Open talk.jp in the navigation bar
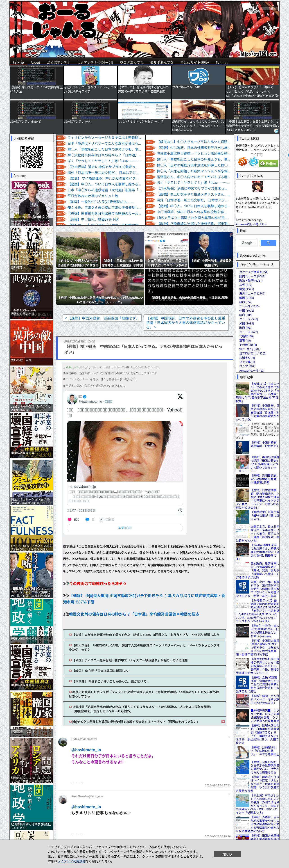The height and width of the screenshot is (868, 289). 18,62
